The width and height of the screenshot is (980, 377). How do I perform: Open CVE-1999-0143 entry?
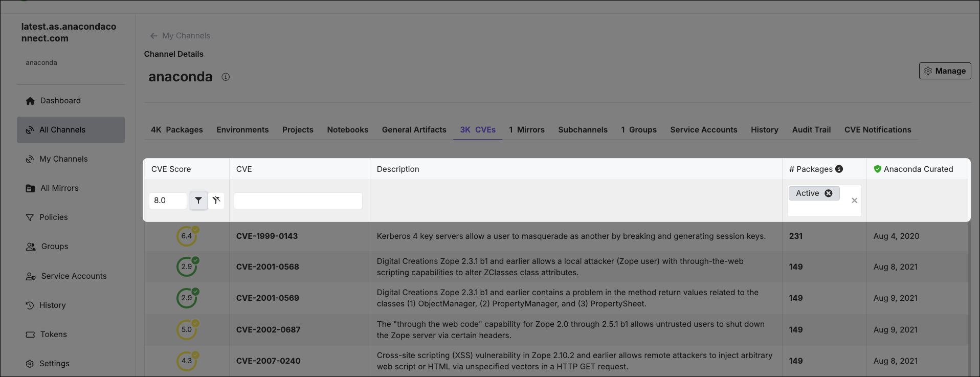point(267,236)
